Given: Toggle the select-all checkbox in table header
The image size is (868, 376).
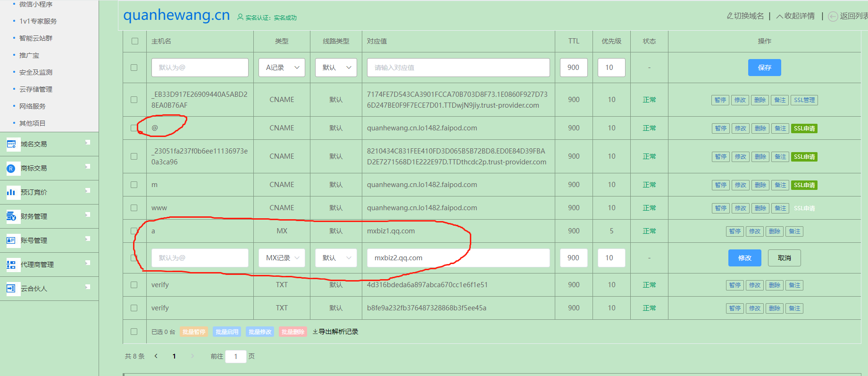Looking at the screenshot, I should [135, 41].
